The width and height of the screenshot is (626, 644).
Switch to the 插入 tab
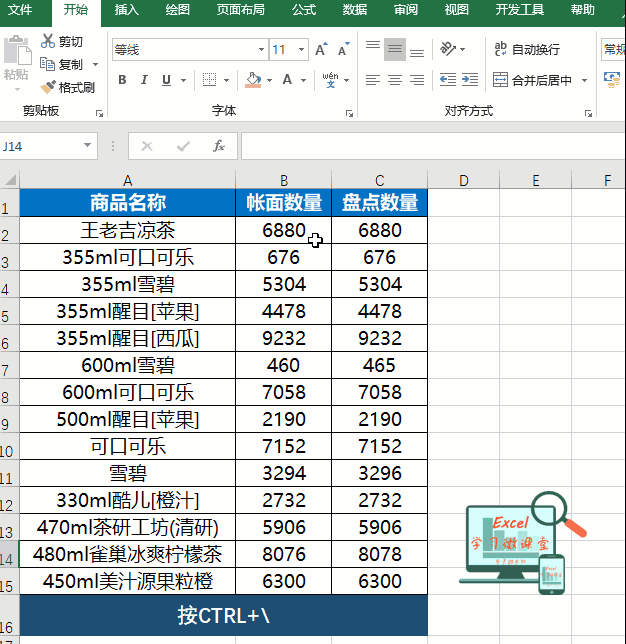click(x=127, y=9)
